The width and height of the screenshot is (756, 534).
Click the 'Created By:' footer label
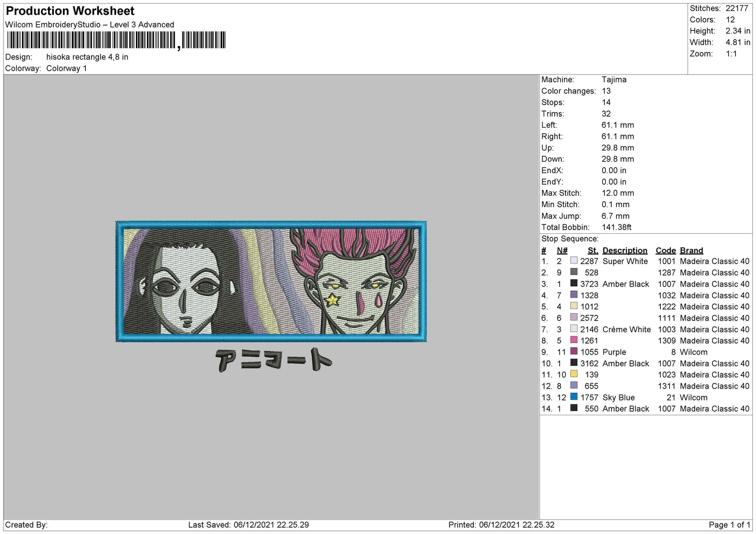pos(26,525)
